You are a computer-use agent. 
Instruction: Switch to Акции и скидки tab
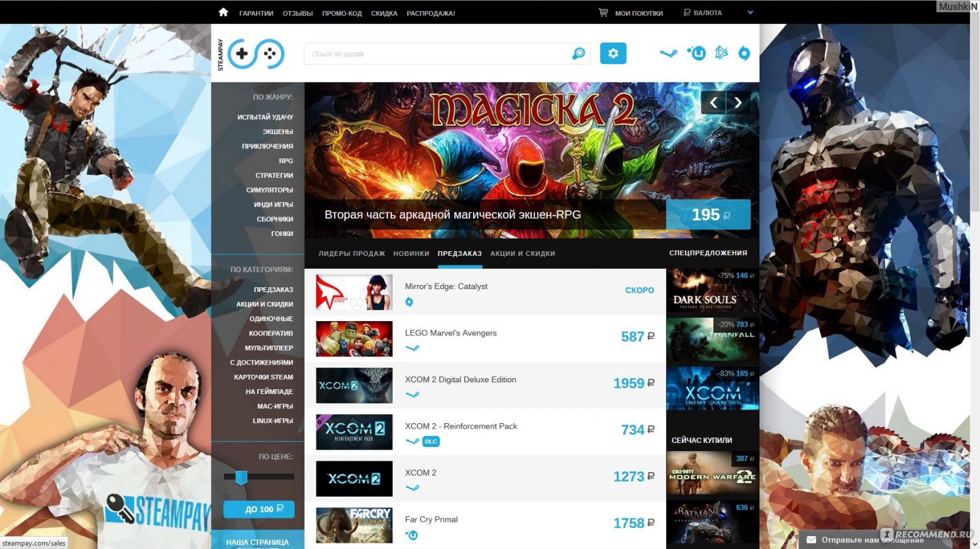523,254
